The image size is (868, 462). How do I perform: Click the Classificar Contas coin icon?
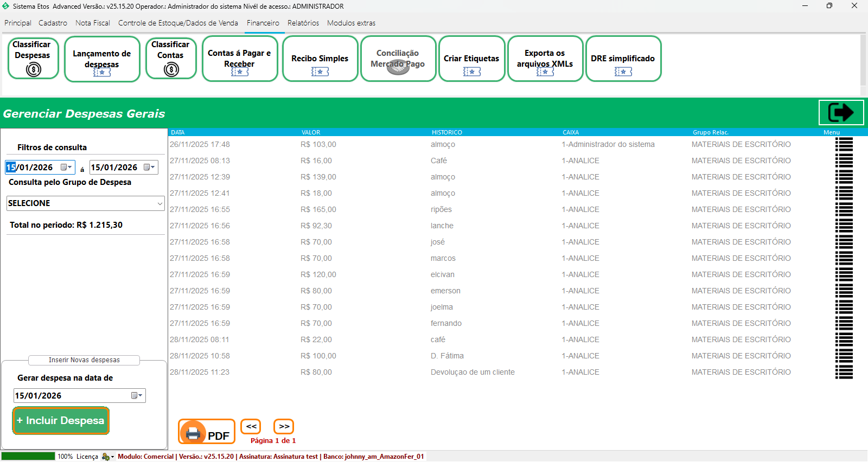point(171,69)
